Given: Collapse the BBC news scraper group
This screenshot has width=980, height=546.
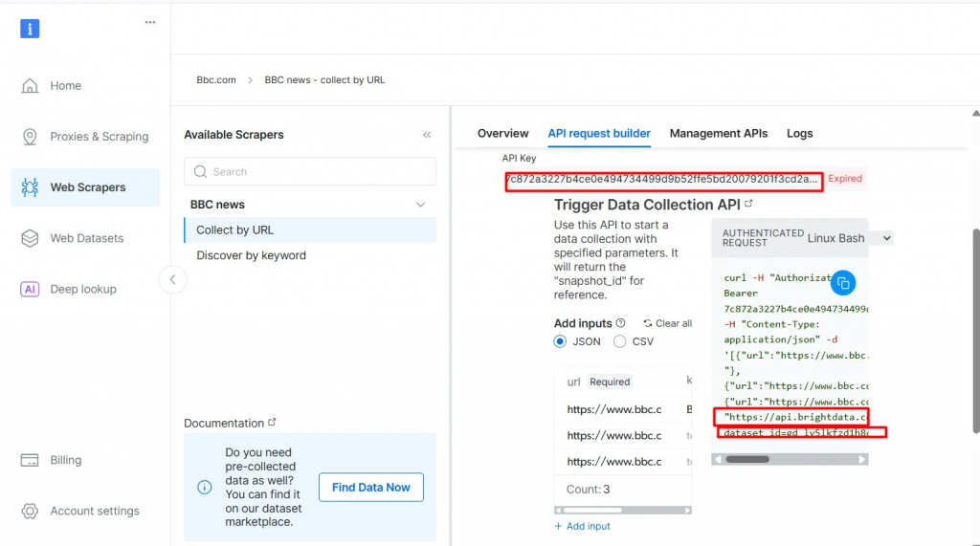Looking at the screenshot, I should point(420,205).
